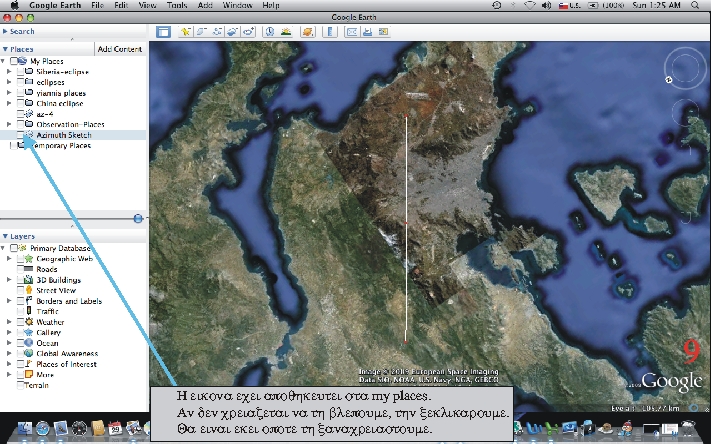Expand the Gallery layer group
The height and width of the screenshot is (444, 711).
click(x=9, y=332)
